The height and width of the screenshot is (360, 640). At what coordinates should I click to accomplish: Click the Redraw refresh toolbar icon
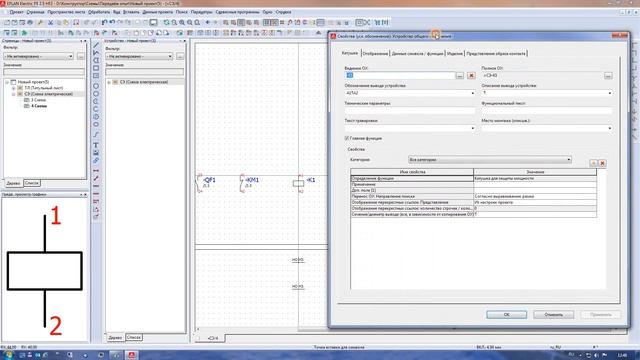pyautogui.click(x=167, y=23)
